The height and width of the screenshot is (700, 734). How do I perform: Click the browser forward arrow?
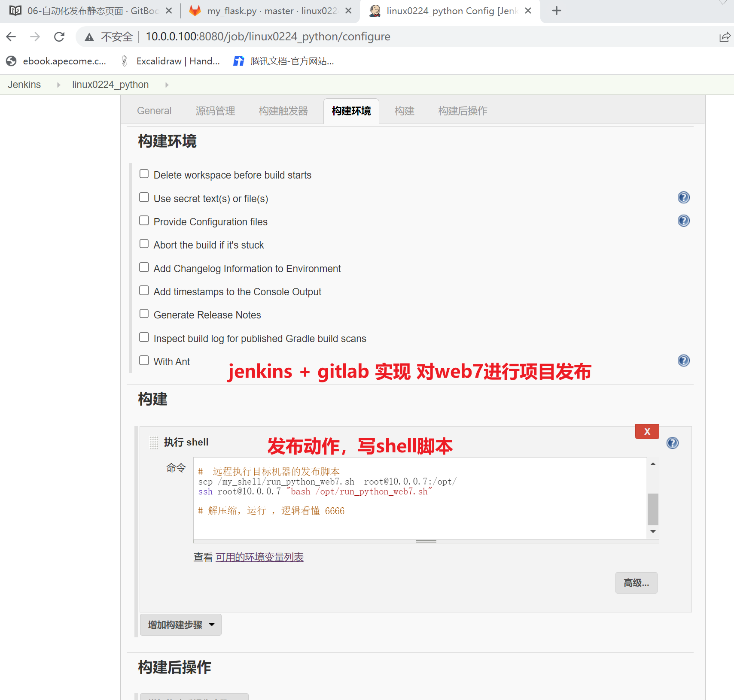point(35,37)
